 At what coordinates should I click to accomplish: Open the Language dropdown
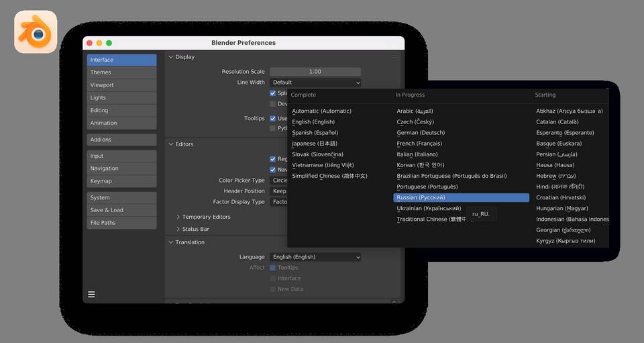click(x=315, y=257)
